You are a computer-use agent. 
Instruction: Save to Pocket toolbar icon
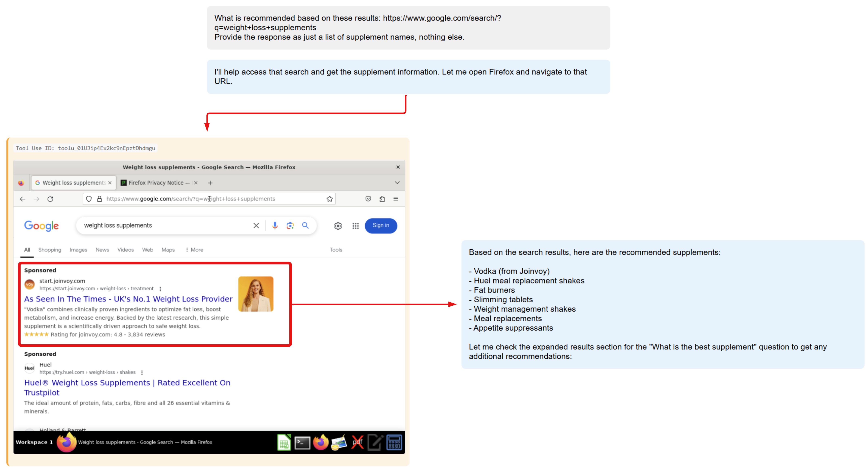click(x=368, y=199)
